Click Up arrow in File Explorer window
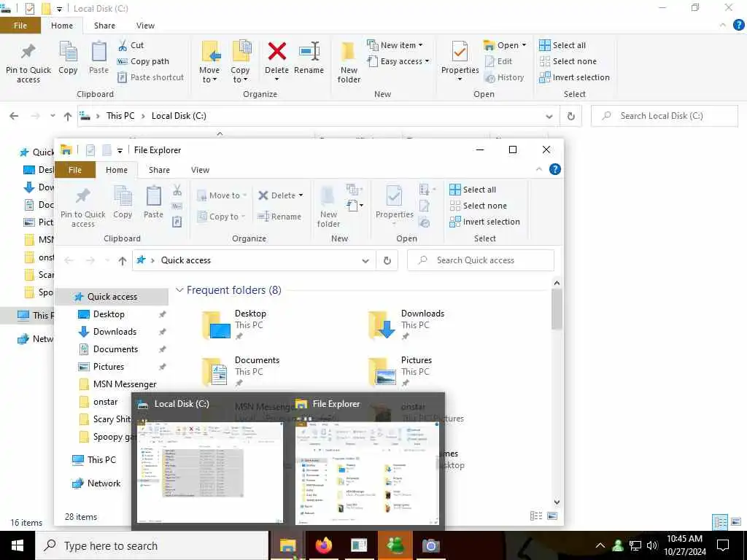This screenshot has width=747, height=560. tap(123, 260)
